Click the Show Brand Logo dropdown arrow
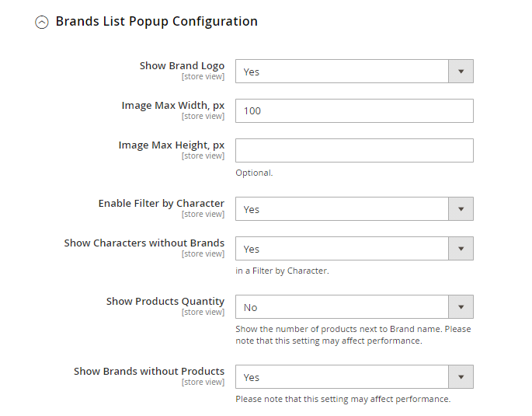This screenshot has height=416, width=532. click(x=461, y=72)
